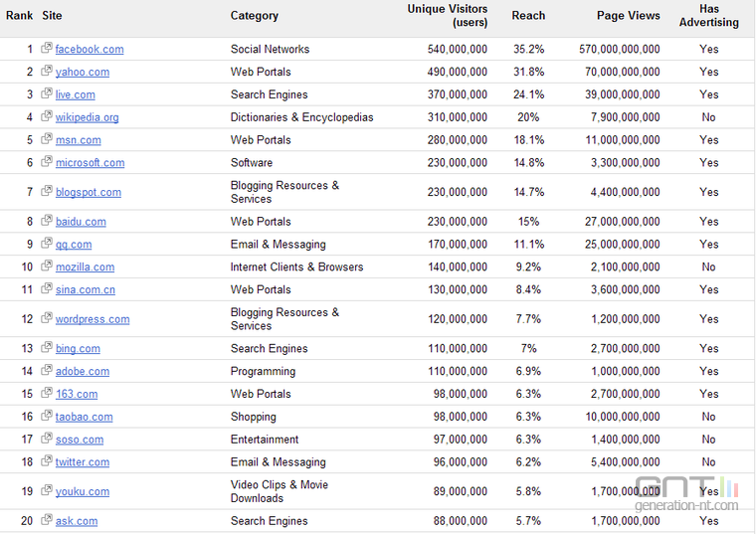Screen dimensions: 756x534
Task: Click the external-link icon beside mozilla.com
Action: 47,266
